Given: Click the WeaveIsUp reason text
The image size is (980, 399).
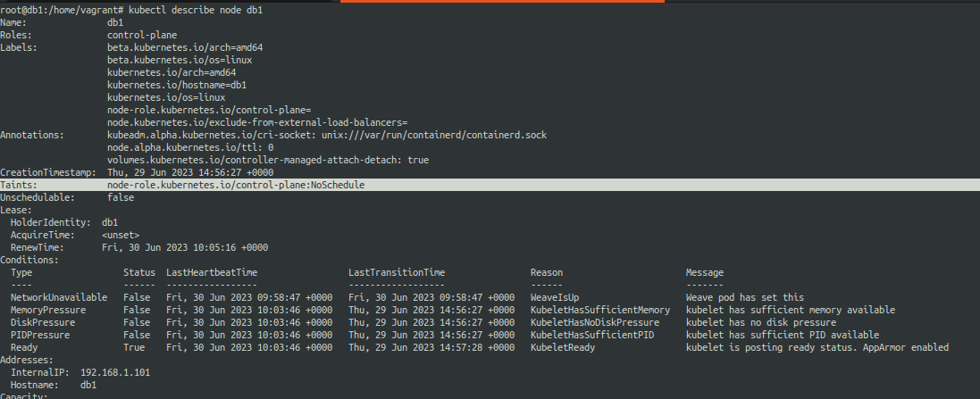Looking at the screenshot, I should (555, 297).
